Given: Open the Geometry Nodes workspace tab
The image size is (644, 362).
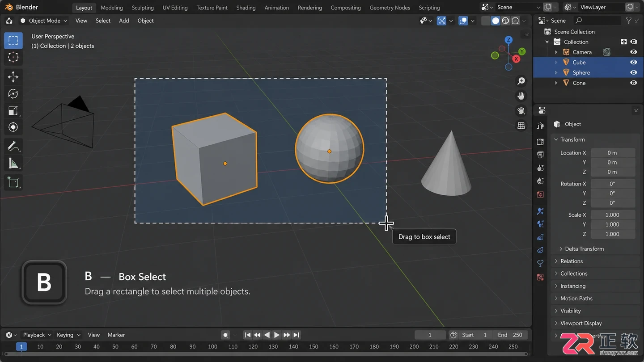Looking at the screenshot, I should [x=390, y=8].
